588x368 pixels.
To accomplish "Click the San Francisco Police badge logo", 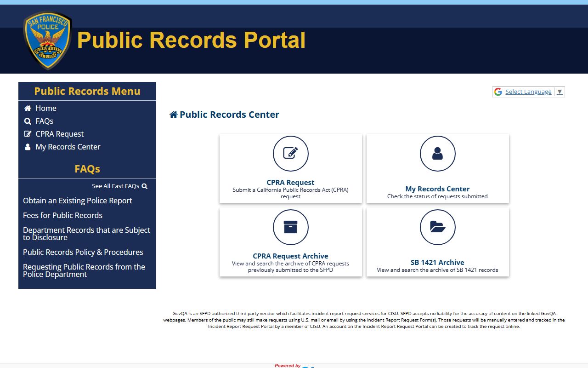I will 48,40.
